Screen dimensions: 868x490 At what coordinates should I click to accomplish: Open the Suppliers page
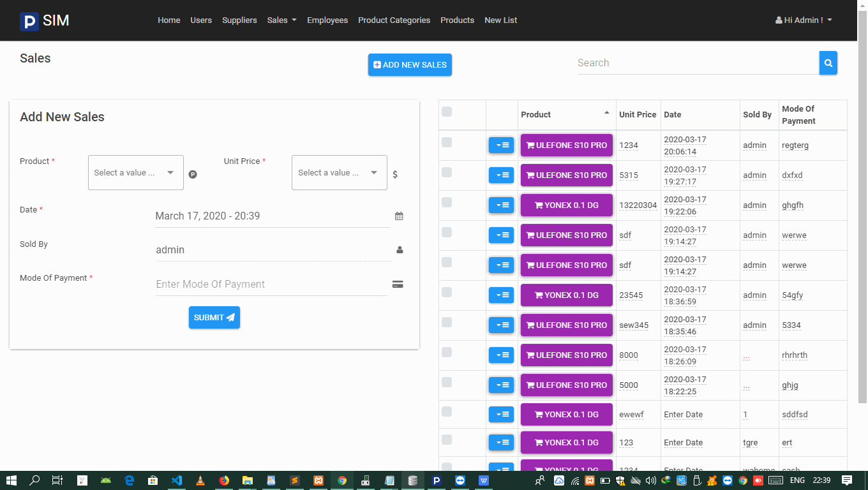click(239, 20)
